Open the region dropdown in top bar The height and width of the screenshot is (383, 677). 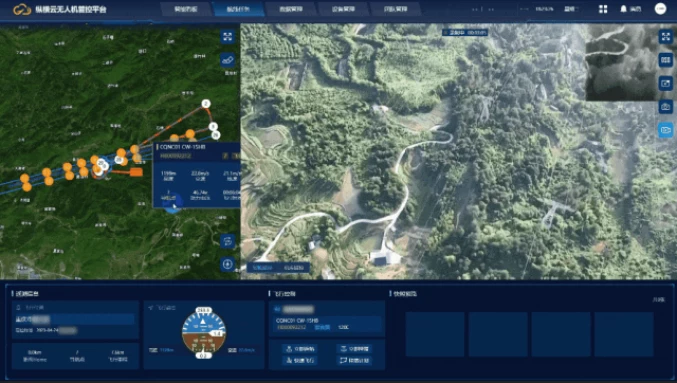click(571, 9)
